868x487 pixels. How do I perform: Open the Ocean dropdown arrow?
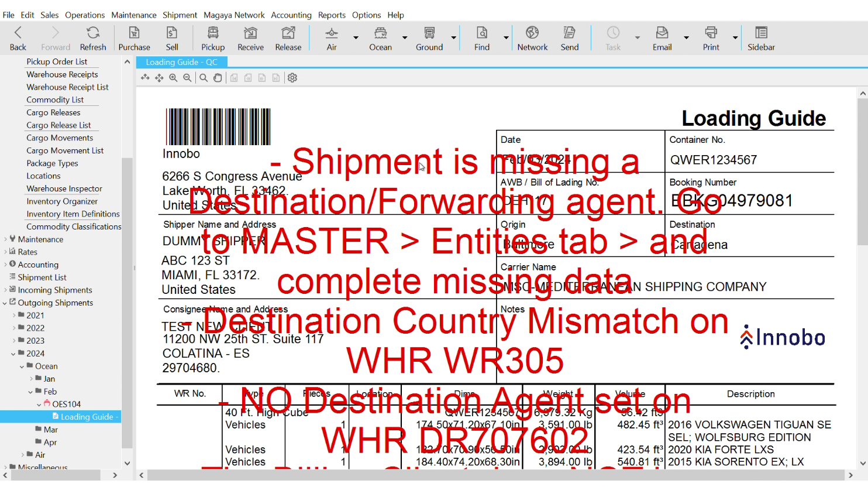[x=405, y=37]
